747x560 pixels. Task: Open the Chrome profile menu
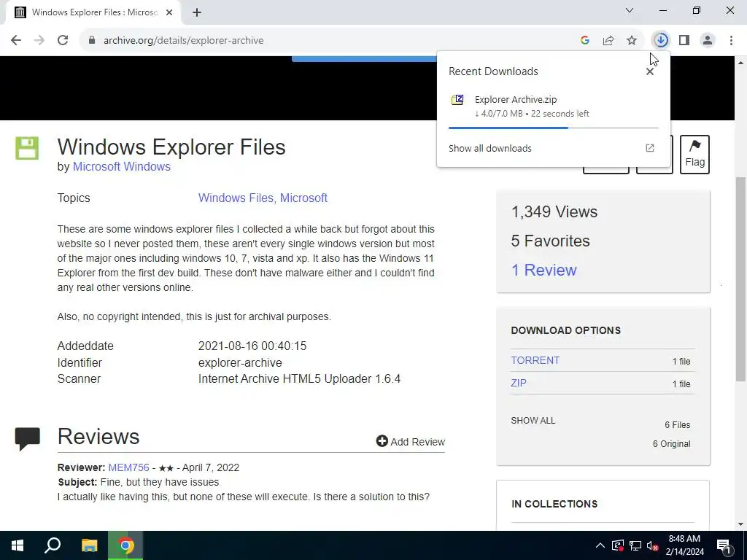(x=708, y=41)
